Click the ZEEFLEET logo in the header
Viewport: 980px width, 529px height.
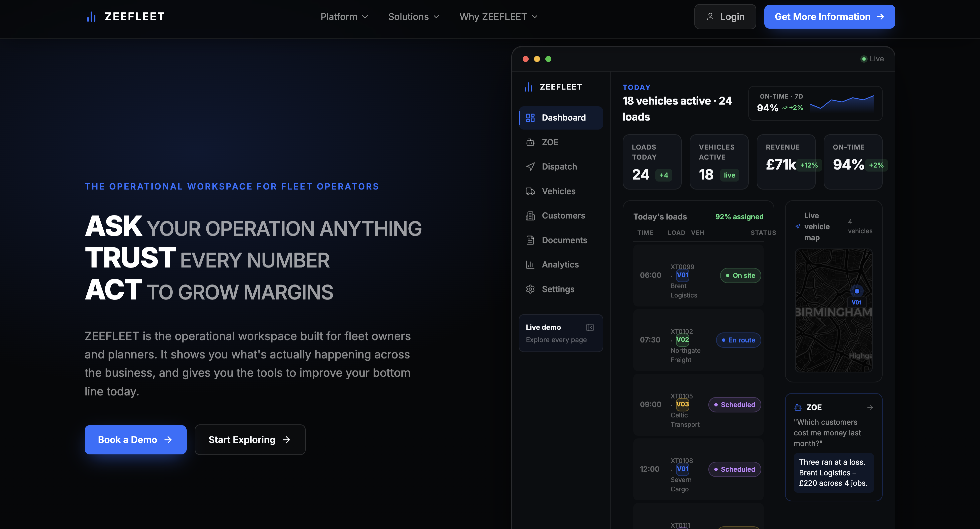tap(125, 17)
